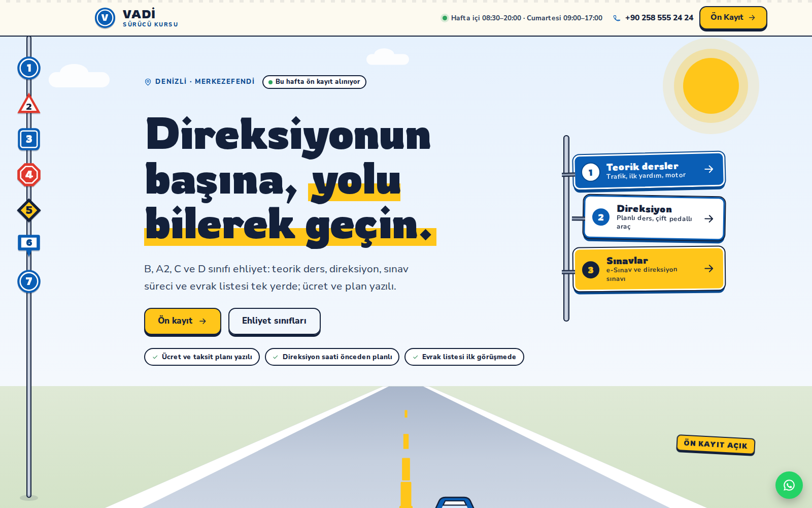
Task: Click 'Direksiyon saati önceden planlı' chip
Action: click(332, 357)
